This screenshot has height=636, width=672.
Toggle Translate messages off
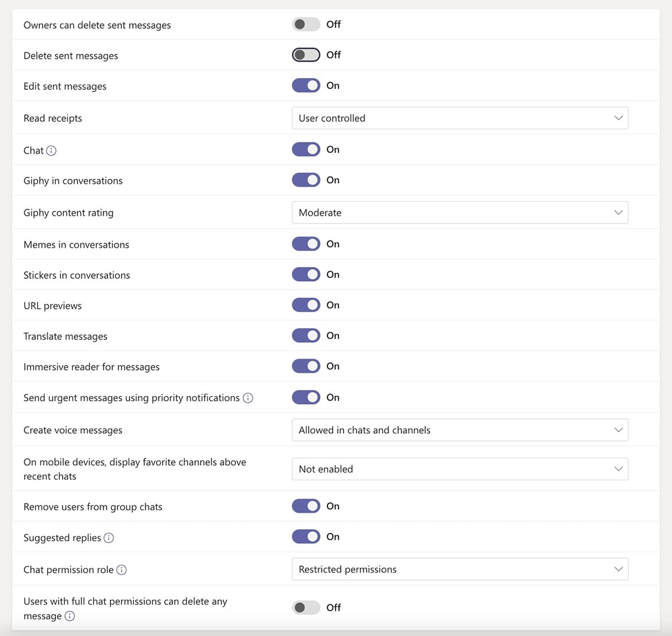[305, 335]
